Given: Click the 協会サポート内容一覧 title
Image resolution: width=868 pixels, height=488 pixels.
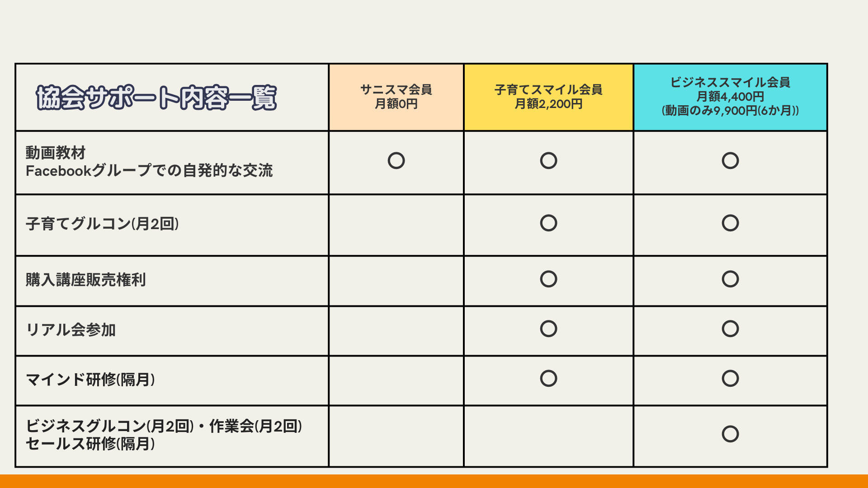Looking at the screenshot, I should click(156, 98).
